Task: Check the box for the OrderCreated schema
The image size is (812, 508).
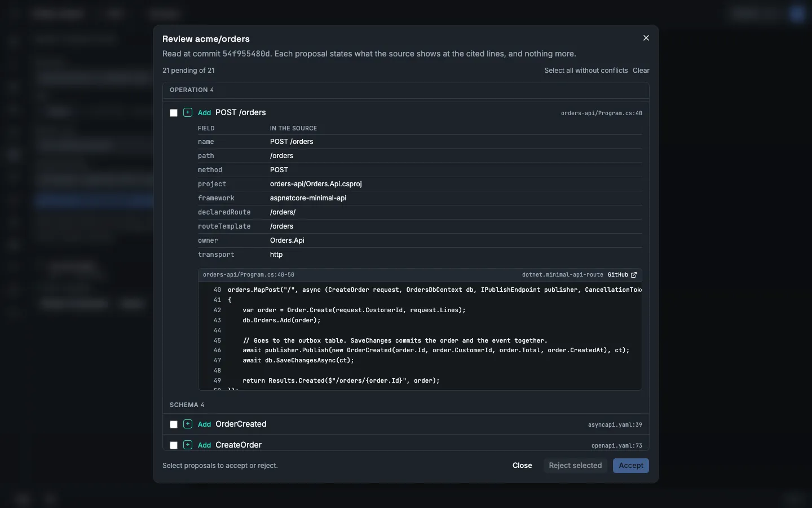Action: pyautogui.click(x=174, y=424)
